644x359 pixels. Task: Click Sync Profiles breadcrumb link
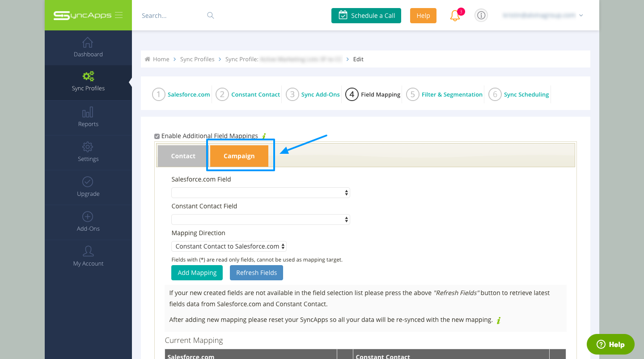197,59
